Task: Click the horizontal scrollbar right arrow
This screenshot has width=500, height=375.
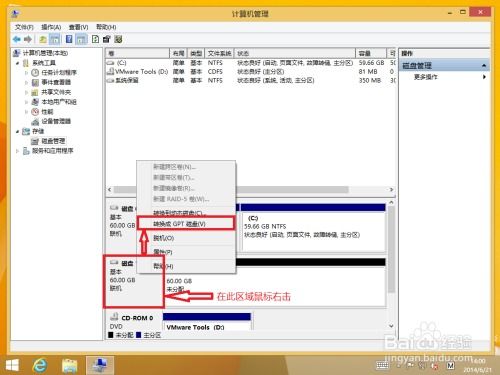Action: click(x=391, y=189)
